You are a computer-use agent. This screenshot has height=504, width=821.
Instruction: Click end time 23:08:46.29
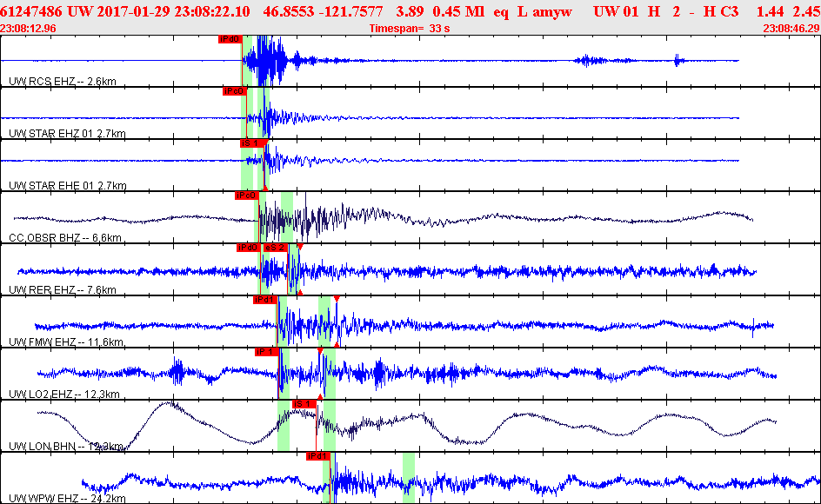coord(791,29)
